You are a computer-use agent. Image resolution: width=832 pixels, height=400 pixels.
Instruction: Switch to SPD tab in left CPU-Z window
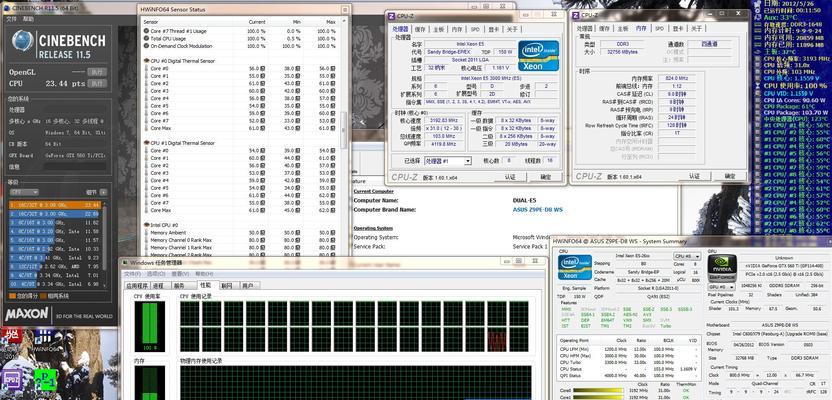point(475,29)
